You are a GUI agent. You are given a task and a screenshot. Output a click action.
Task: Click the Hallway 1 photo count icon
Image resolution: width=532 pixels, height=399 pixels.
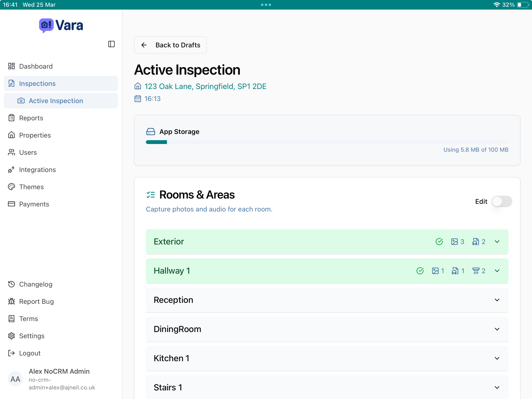pos(435,271)
